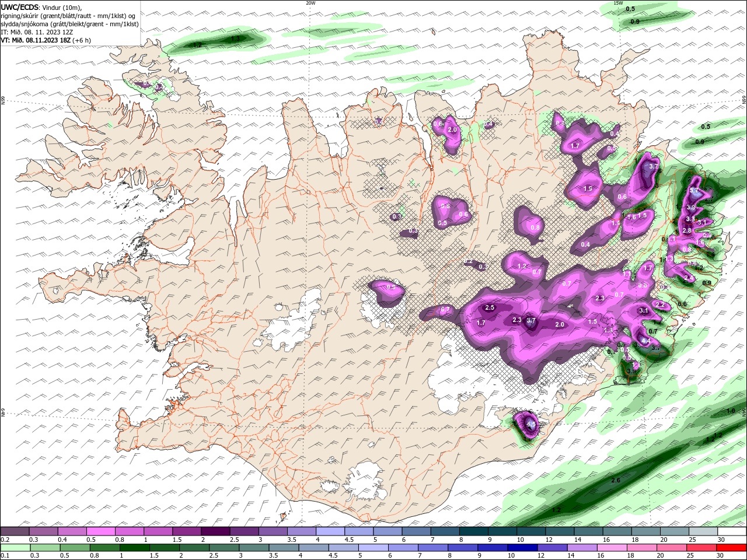This screenshot has width=747, height=560.
Task: Click the '3.9' value in the east
Action: [691, 208]
